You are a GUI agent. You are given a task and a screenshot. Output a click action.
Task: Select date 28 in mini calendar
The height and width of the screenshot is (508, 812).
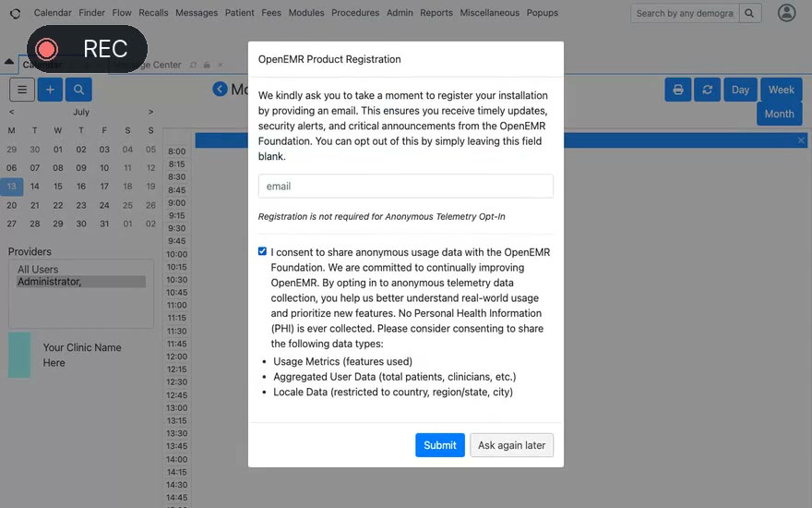35,224
